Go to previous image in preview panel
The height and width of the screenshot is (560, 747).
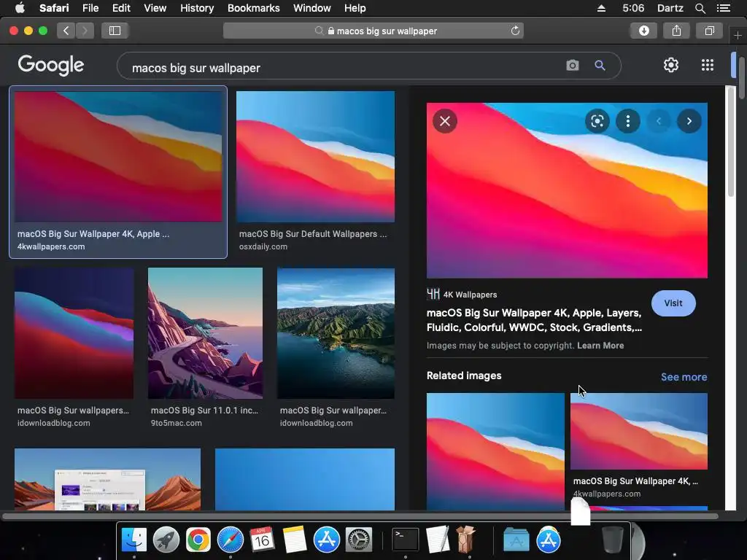click(659, 121)
